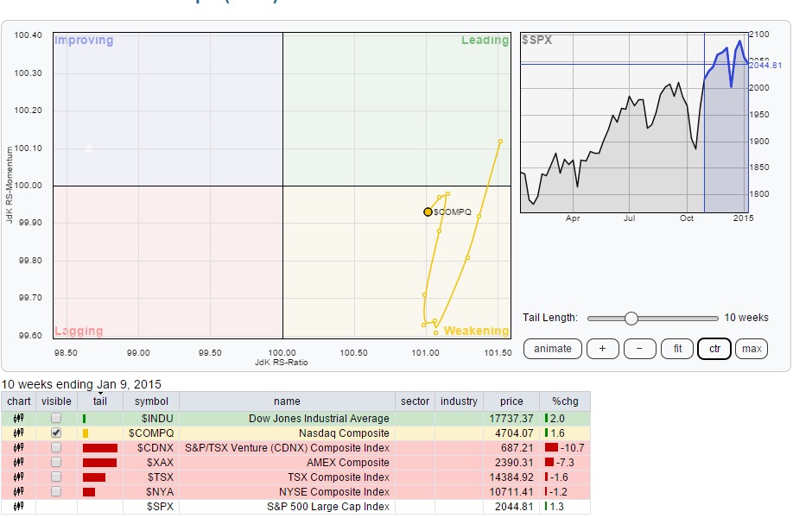Click Dow Jones Industrial Average name
This screenshot has height=518, width=812.
click(x=319, y=418)
